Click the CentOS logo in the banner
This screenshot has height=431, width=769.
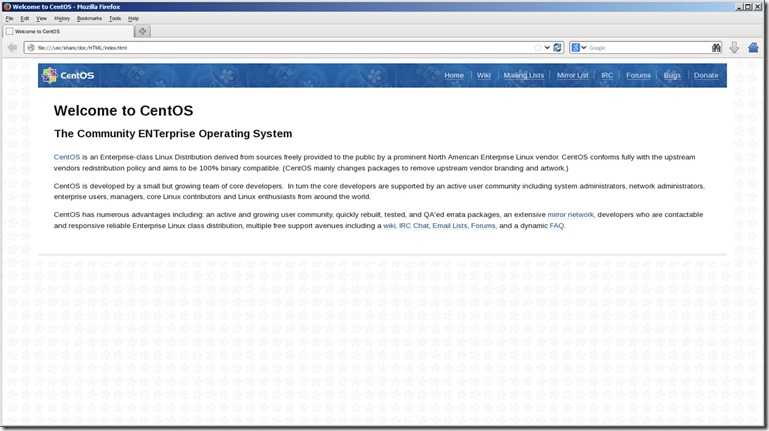(68, 76)
